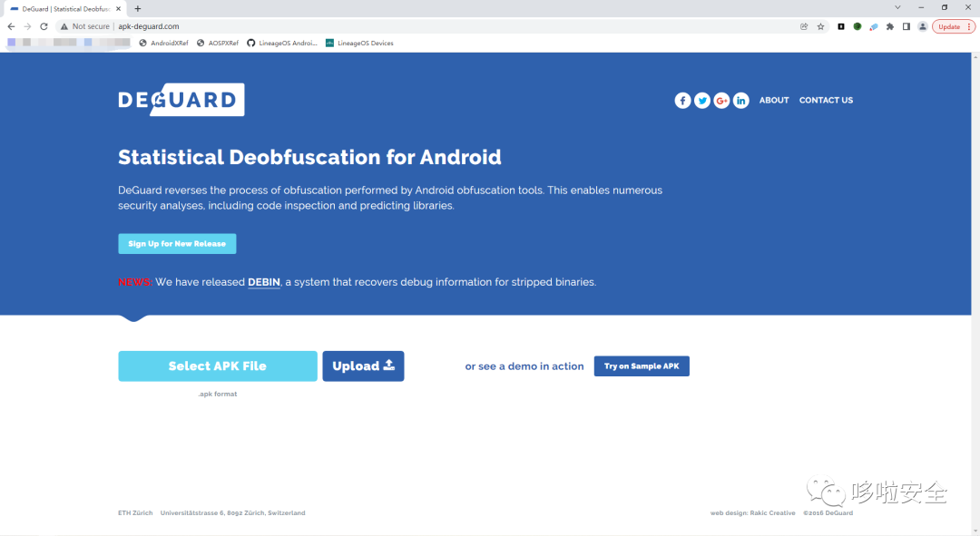Open the LineageOS Android GitHub bookmark
Screen dimensions: 980x536
282,44
